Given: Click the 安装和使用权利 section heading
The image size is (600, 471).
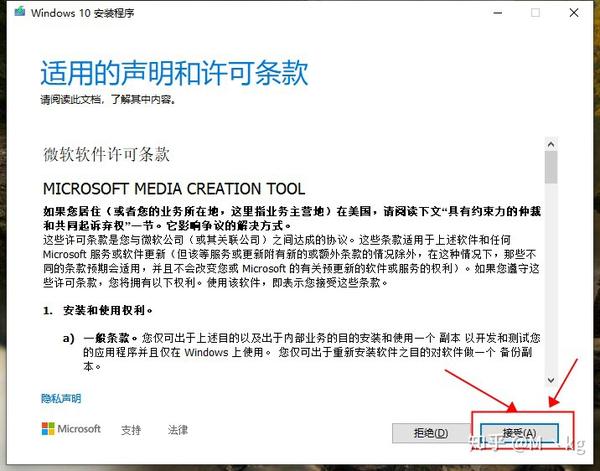Looking at the screenshot, I should (x=108, y=310).
